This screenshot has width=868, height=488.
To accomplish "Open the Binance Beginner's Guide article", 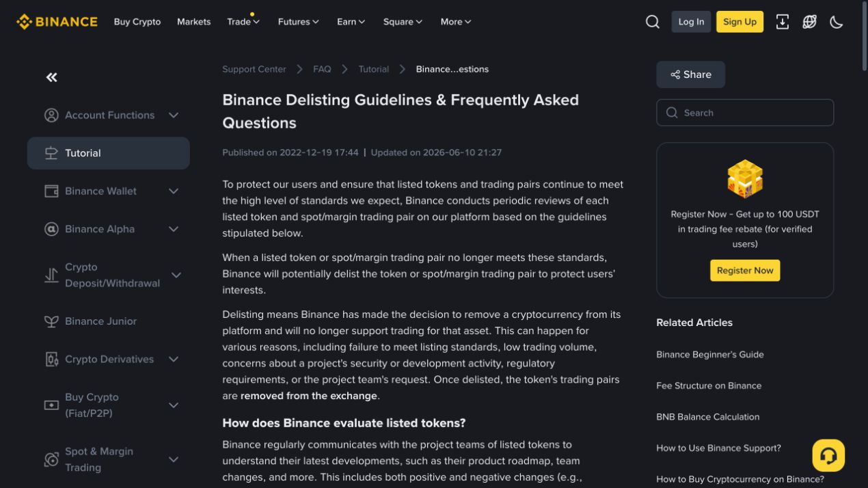I will click(x=710, y=355).
